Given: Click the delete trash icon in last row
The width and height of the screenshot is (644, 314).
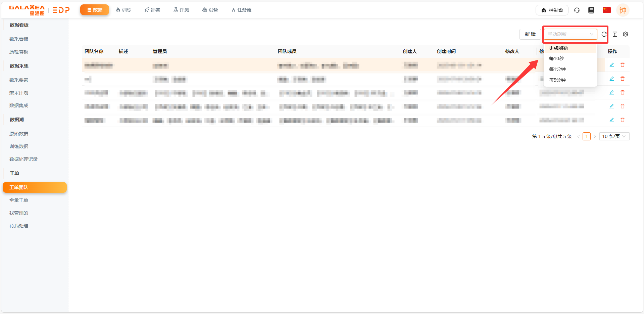Looking at the screenshot, I should pos(622,120).
